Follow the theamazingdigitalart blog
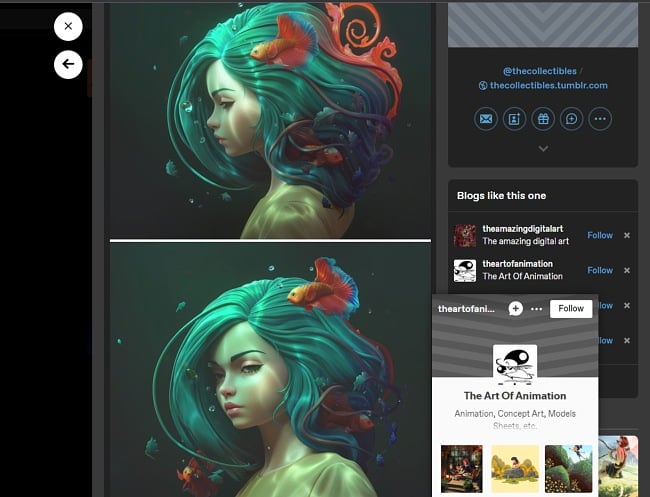 (x=600, y=235)
